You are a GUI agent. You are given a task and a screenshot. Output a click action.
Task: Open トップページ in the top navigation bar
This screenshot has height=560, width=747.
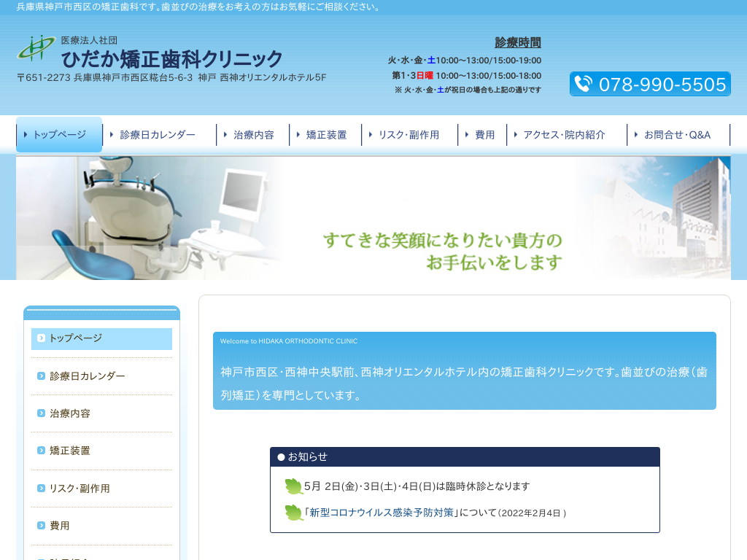[x=59, y=135]
